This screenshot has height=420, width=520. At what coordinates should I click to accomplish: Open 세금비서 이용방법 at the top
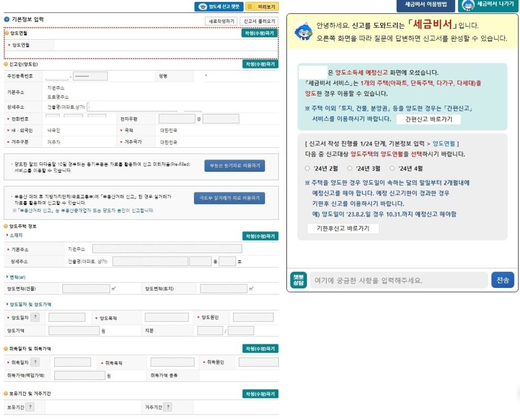click(x=426, y=6)
